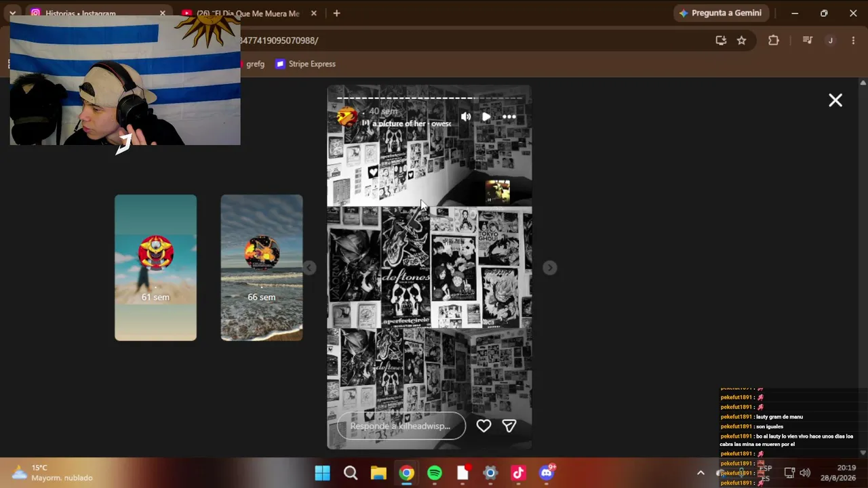Click the story reply input field

point(401,426)
